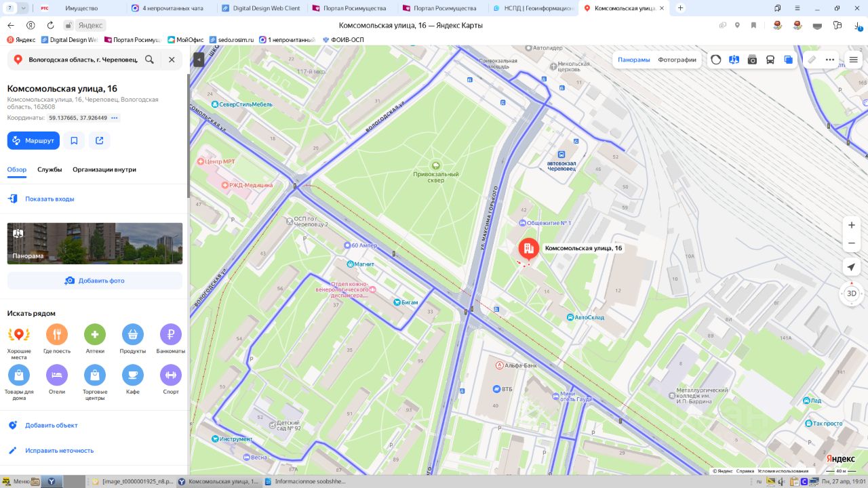Open the Панорама street view thumbnail
The image size is (868, 488).
click(95, 243)
